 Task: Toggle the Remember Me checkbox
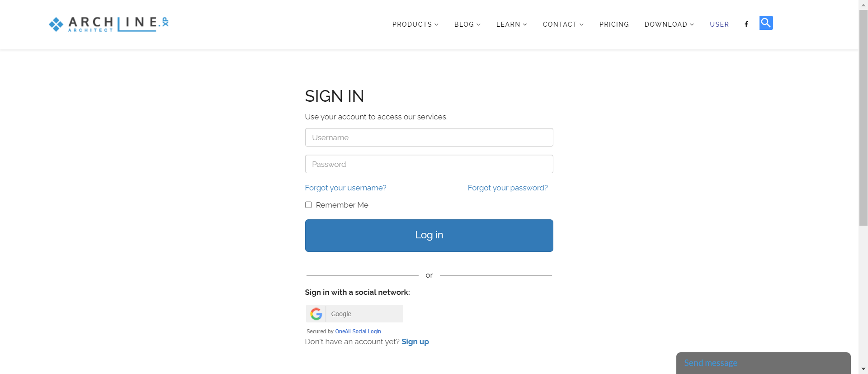(308, 205)
